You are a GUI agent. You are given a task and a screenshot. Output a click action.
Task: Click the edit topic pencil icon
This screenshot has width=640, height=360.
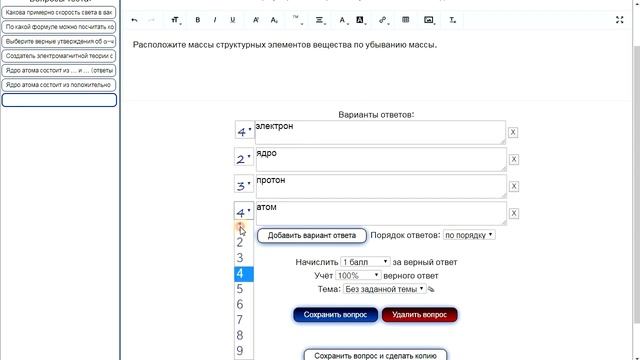point(431,289)
